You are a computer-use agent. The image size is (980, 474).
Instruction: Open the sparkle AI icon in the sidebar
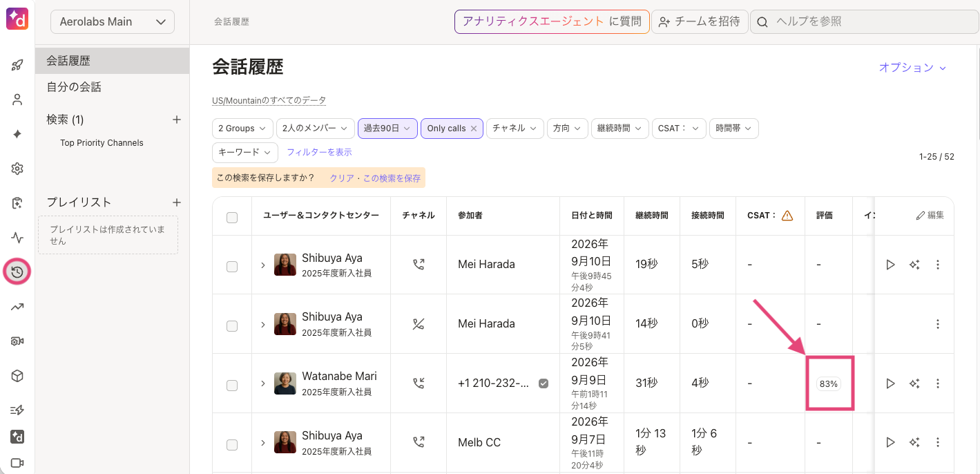click(x=17, y=134)
